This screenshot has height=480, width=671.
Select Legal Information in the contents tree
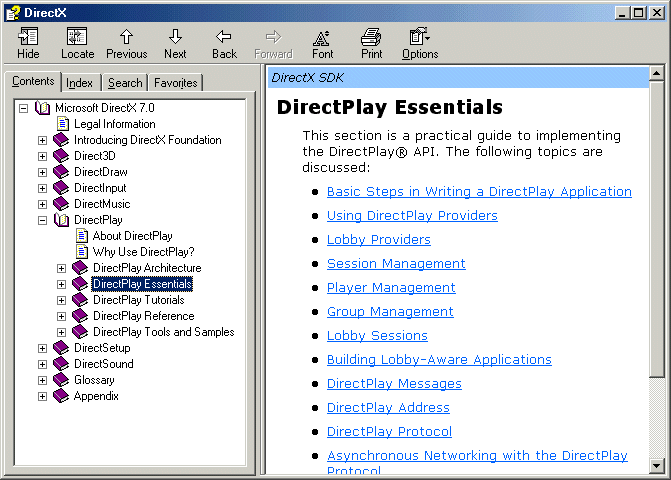(x=114, y=124)
